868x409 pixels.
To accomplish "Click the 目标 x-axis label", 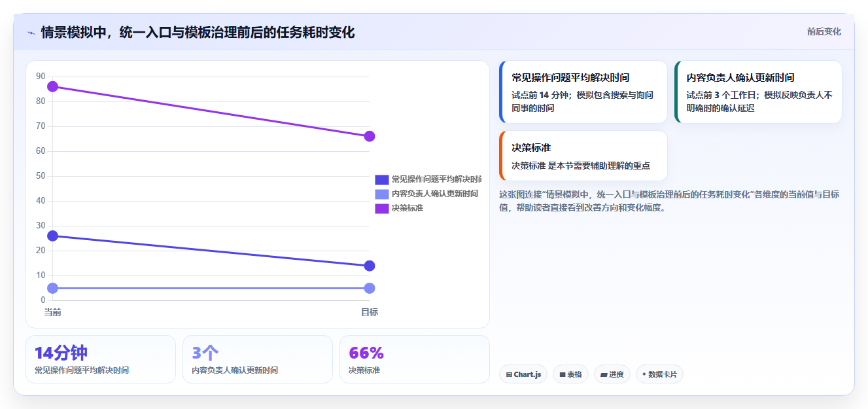I will (x=370, y=312).
